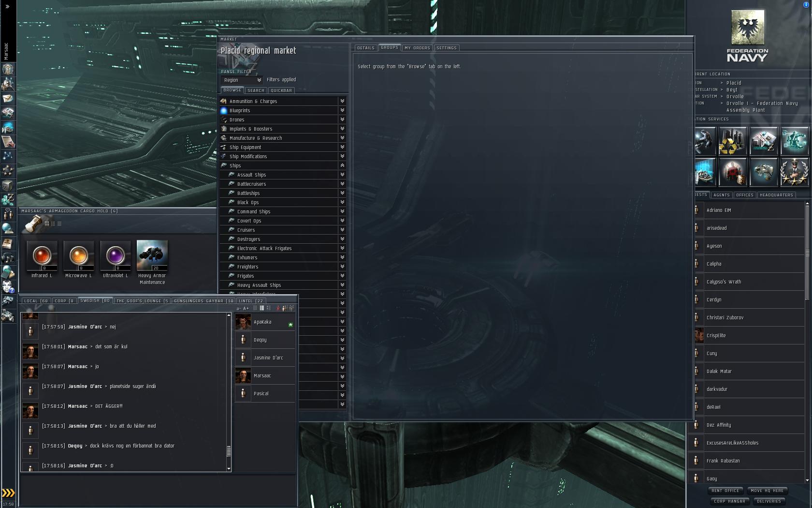The image size is (812, 508).
Task: Open the help icon with question mark
Action: [x=8, y=286]
